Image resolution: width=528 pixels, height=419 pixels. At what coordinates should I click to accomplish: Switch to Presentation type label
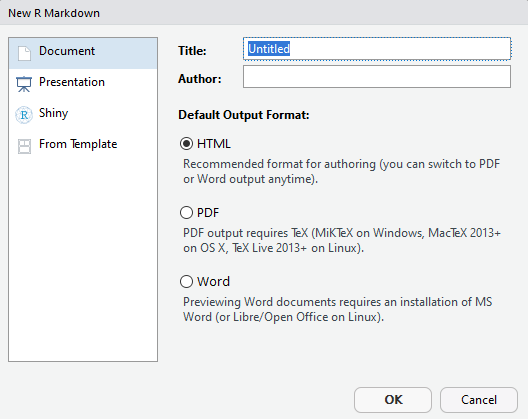click(72, 82)
